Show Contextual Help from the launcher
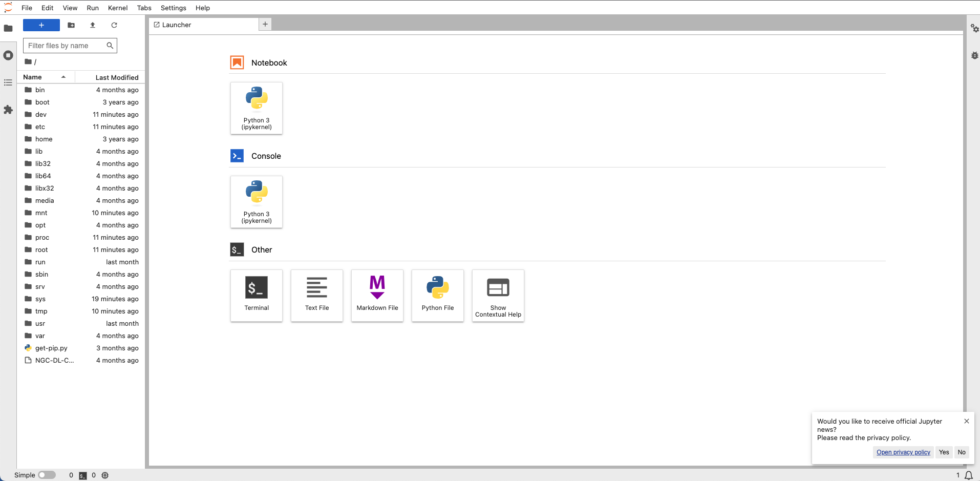 click(x=498, y=296)
